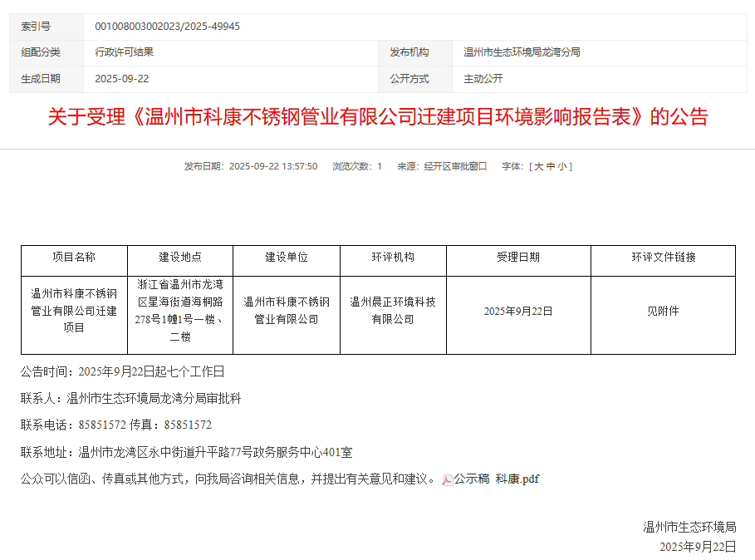Click the 主动公开 disclosure method value

483,79
